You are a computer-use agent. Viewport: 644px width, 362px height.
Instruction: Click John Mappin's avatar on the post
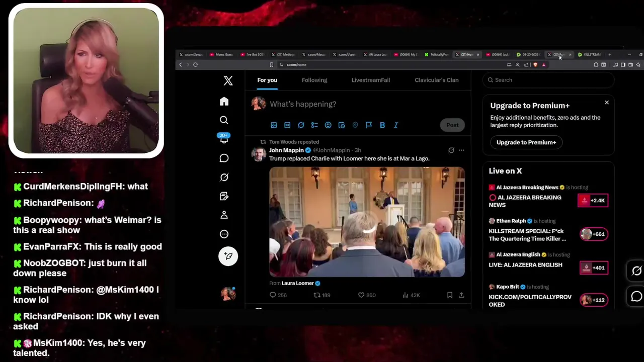(259, 154)
